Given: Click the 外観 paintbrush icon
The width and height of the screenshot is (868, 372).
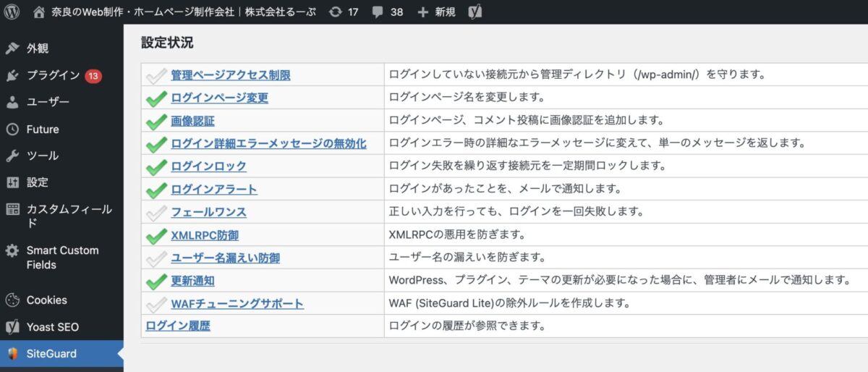Looking at the screenshot, I should tap(12, 48).
